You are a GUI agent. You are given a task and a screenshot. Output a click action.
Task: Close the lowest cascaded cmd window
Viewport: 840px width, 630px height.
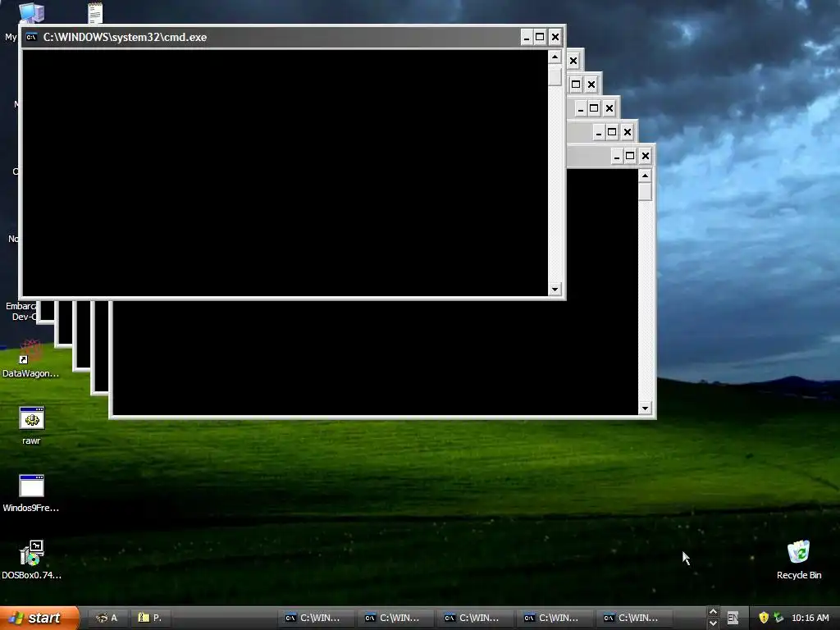(x=645, y=156)
